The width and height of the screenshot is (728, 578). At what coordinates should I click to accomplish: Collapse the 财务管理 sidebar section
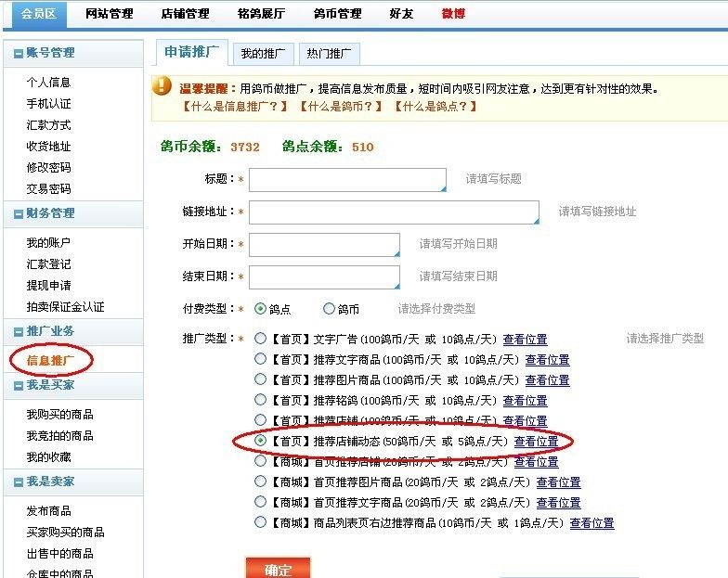click(x=19, y=214)
